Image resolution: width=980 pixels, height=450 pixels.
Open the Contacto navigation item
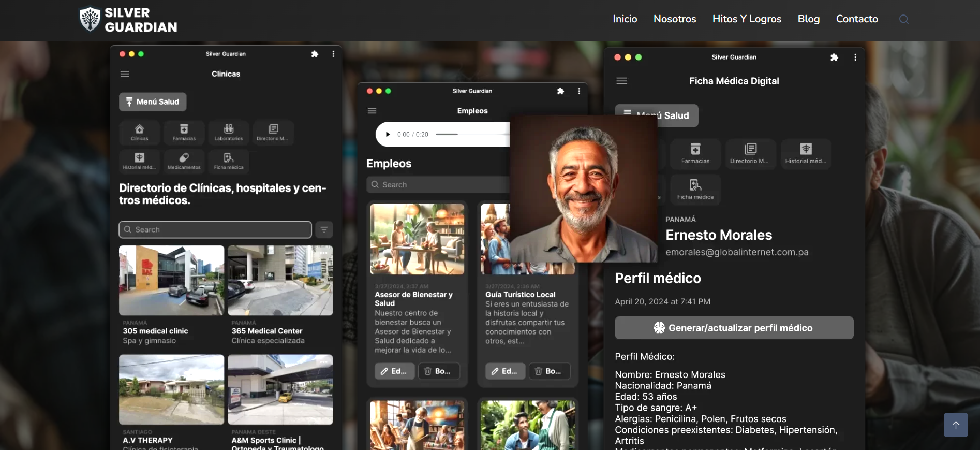pyautogui.click(x=857, y=19)
